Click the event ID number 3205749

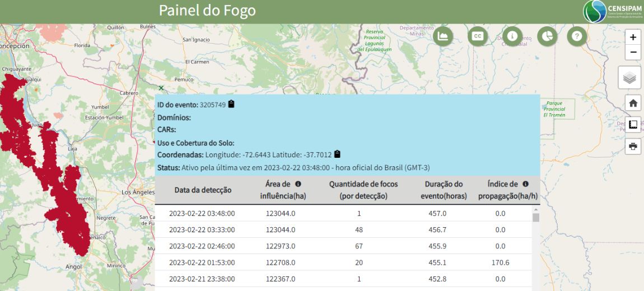[x=213, y=105]
